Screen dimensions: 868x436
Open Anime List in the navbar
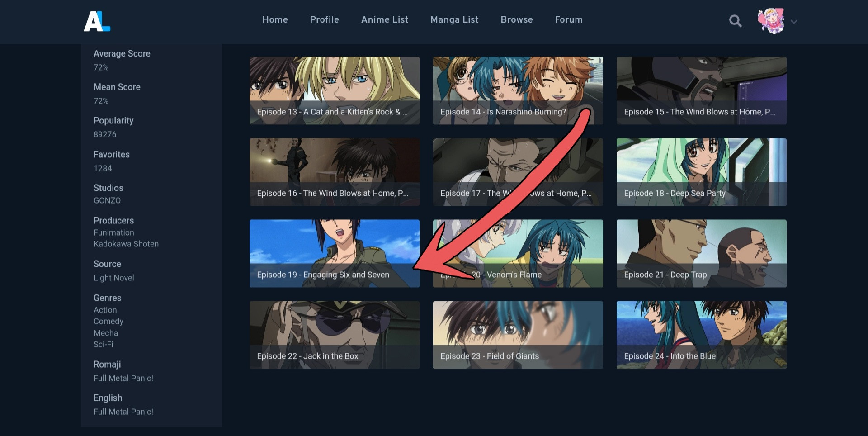[385, 19]
